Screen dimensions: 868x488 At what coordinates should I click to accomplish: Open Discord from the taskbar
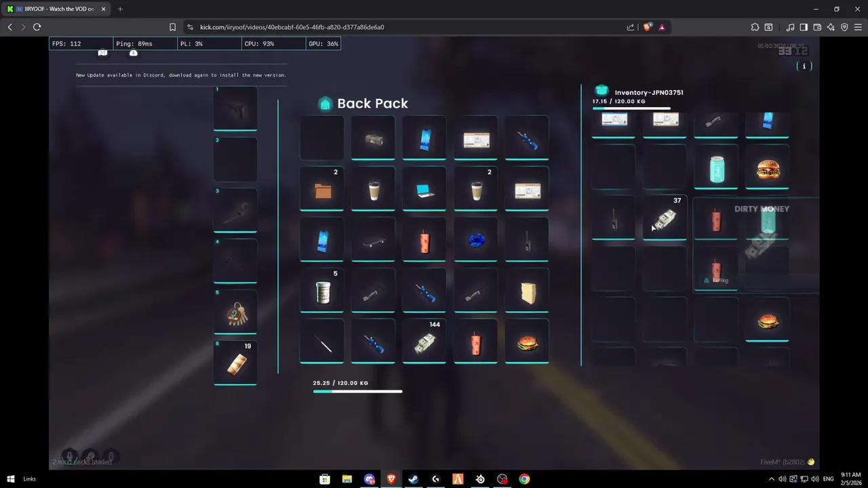click(369, 479)
